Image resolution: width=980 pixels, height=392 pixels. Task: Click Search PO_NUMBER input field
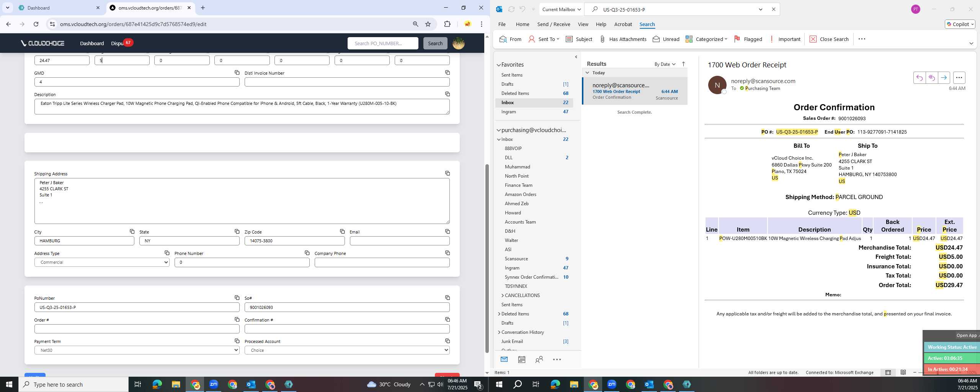[382, 43]
